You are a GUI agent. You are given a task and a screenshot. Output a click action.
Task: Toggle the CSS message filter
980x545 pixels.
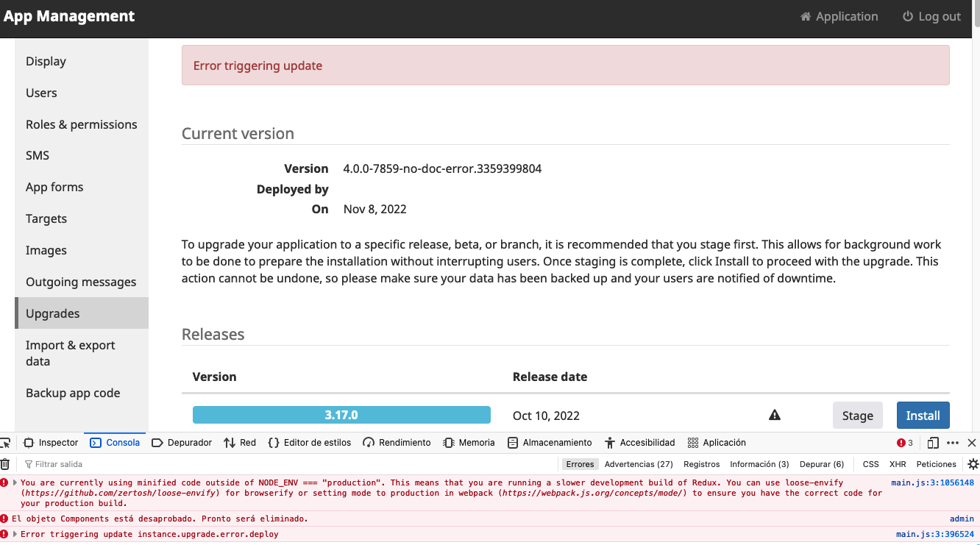[x=870, y=464]
